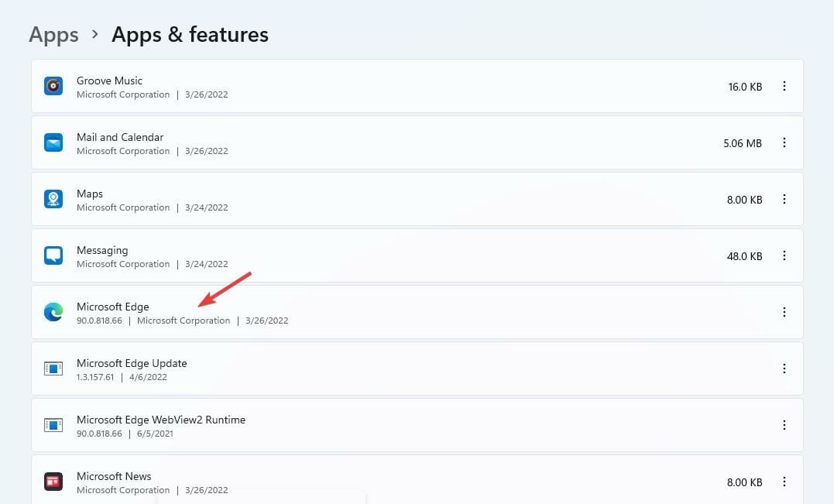Click the Groove Music app icon
This screenshot has width=834, height=504.
[53, 86]
